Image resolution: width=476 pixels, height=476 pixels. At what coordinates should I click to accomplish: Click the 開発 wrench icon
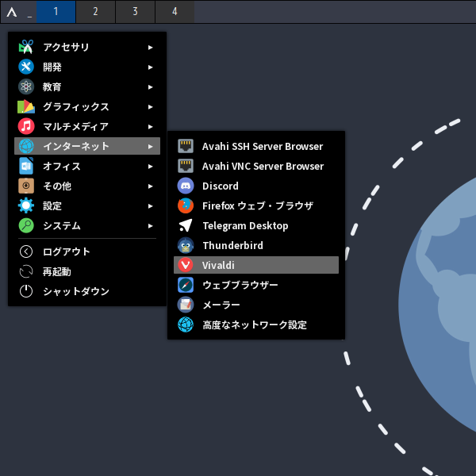pyautogui.click(x=26, y=67)
